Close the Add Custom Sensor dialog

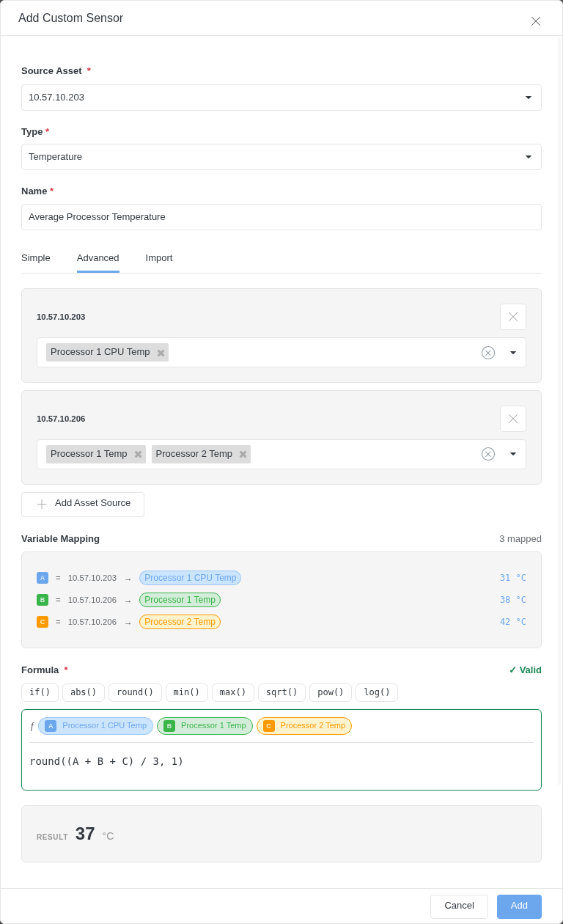pos(536,21)
